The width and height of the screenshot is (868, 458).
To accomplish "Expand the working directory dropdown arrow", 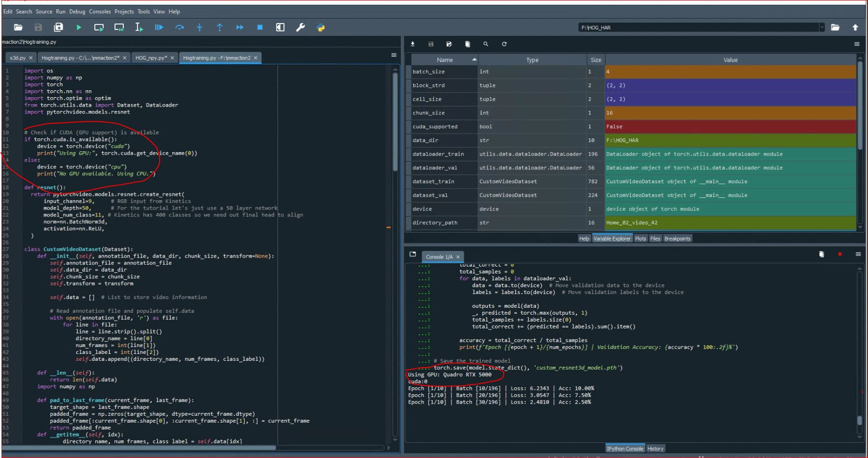I will coord(822,27).
